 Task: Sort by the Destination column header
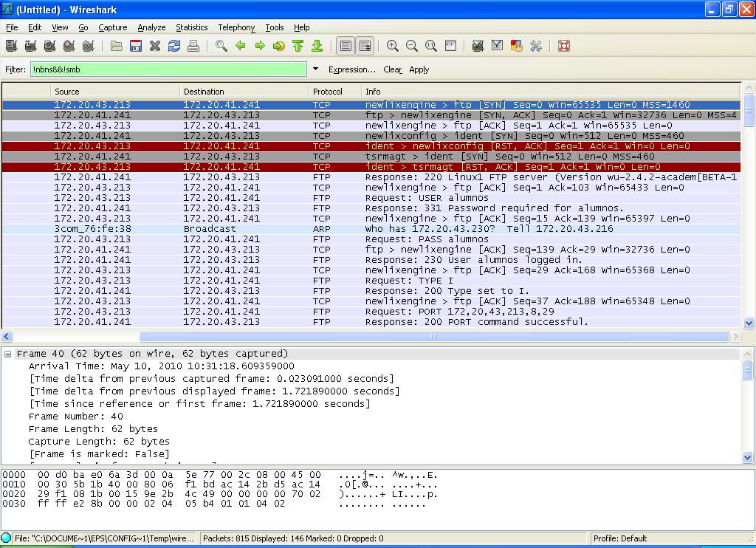pos(244,91)
